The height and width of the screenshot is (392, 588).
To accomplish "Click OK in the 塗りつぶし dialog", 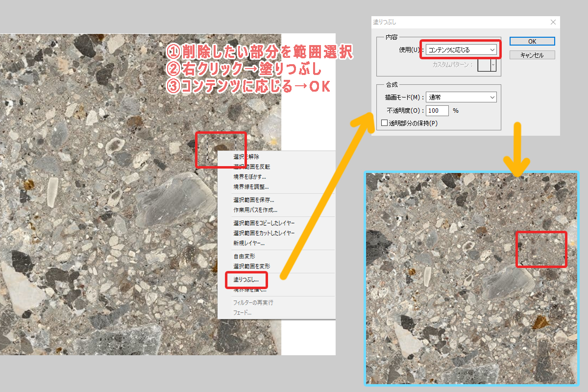I will tap(532, 42).
